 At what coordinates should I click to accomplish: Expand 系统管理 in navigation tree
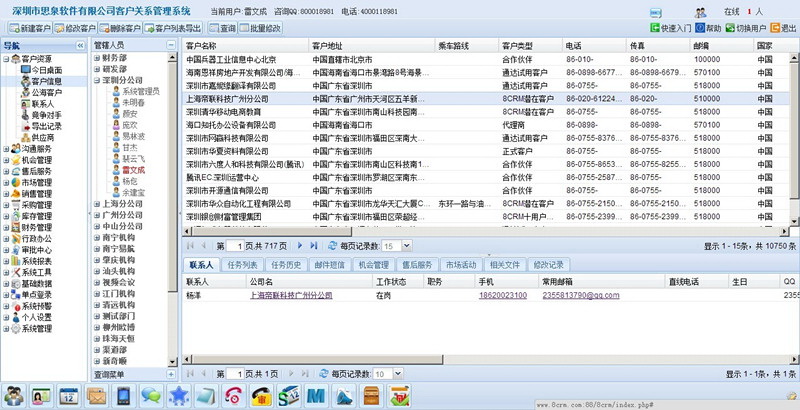(x=6, y=329)
